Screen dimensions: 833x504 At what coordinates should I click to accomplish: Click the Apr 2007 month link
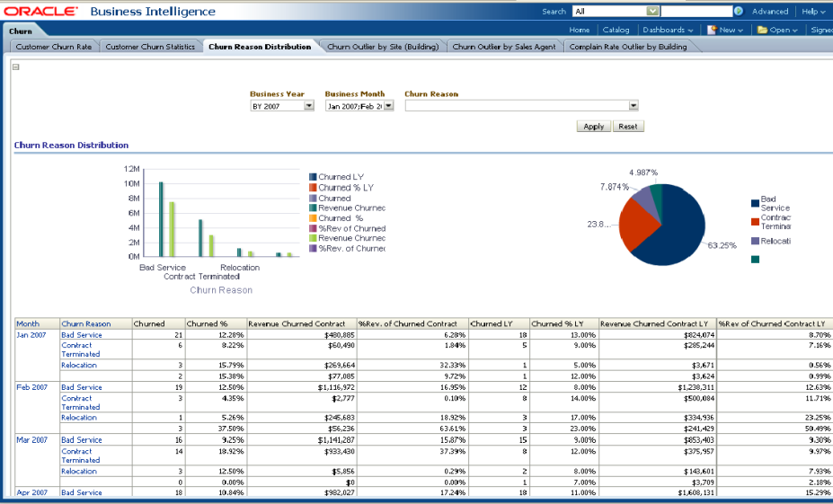[x=31, y=492]
